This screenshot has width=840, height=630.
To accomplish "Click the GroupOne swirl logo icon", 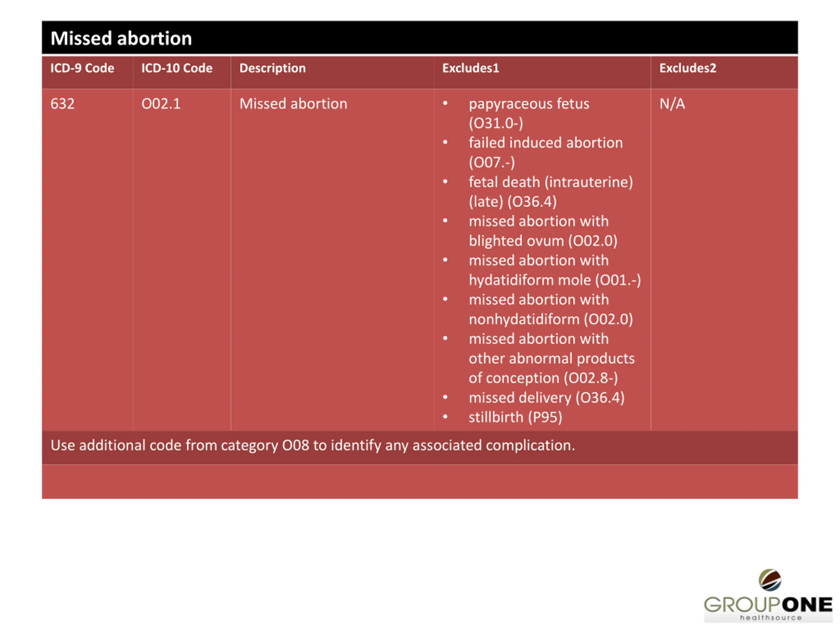I will pos(770,580).
